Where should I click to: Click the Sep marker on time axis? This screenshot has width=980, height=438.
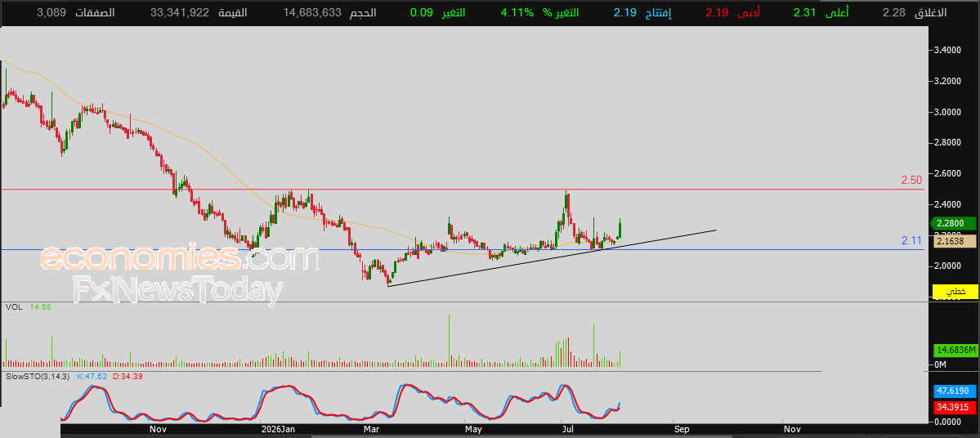[x=682, y=429]
